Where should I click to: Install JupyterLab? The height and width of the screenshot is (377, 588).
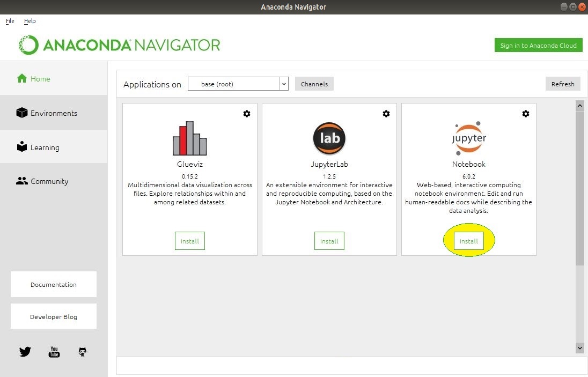(329, 241)
